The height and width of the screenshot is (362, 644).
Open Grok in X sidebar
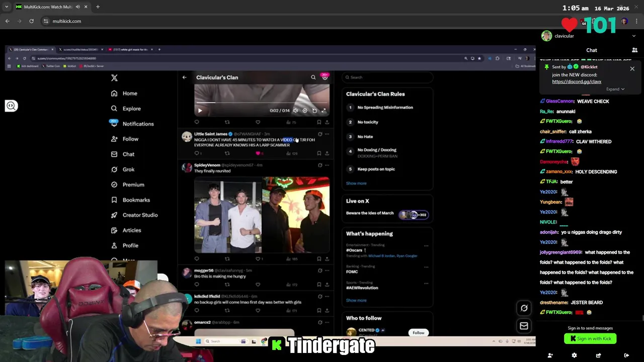point(123,169)
